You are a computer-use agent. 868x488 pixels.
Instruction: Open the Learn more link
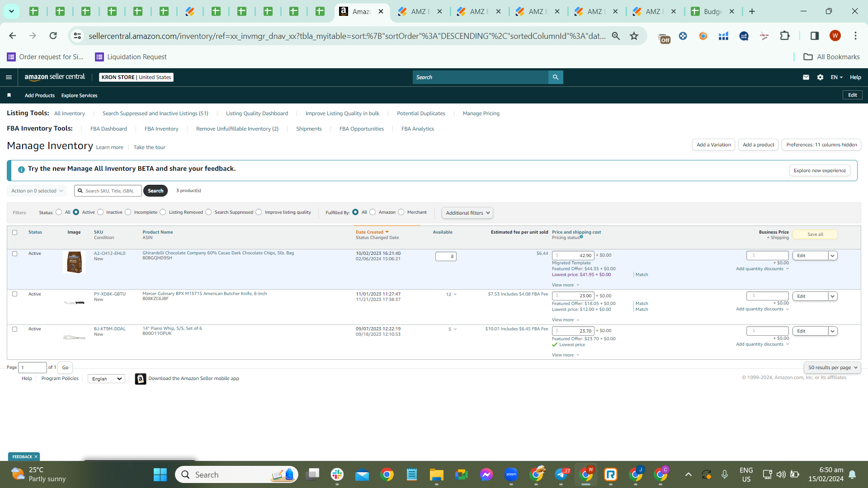[x=109, y=147]
